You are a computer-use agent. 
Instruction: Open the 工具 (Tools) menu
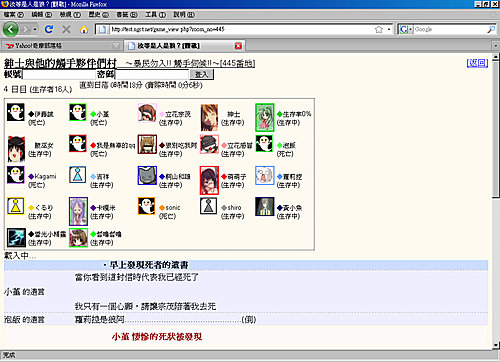coord(155,15)
